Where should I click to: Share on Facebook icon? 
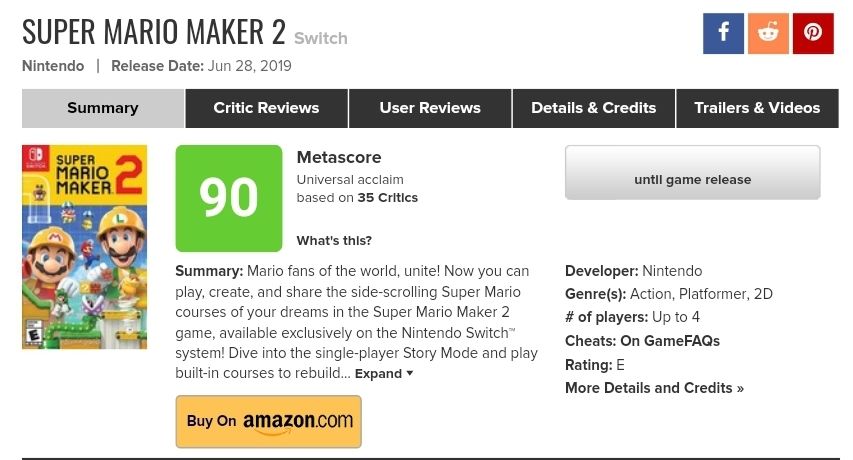point(723,33)
